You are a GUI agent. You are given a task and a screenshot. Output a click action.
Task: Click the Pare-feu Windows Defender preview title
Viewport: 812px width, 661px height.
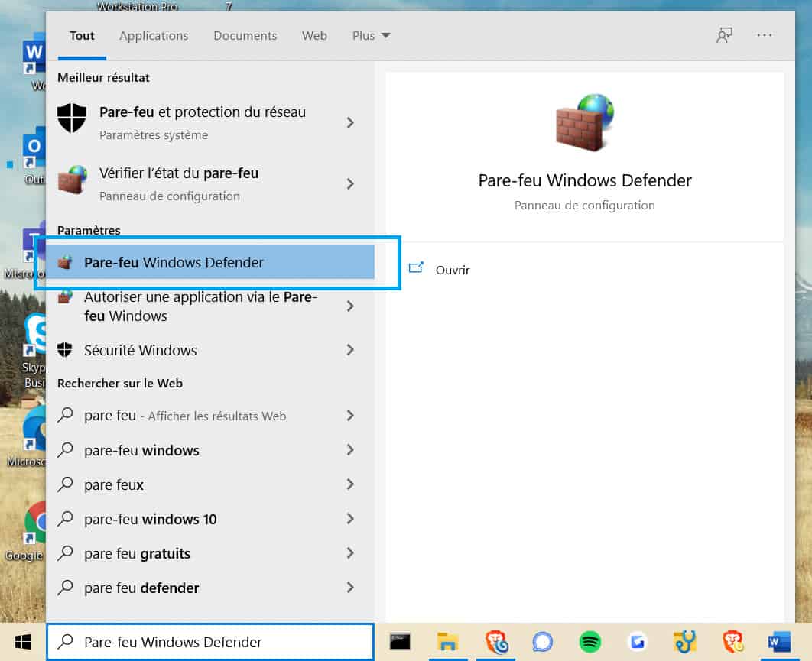tap(585, 180)
